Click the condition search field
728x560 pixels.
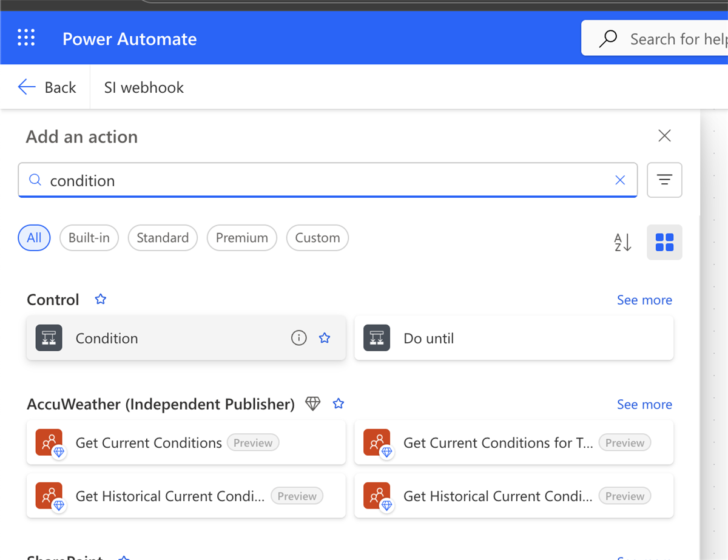pos(328,180)
